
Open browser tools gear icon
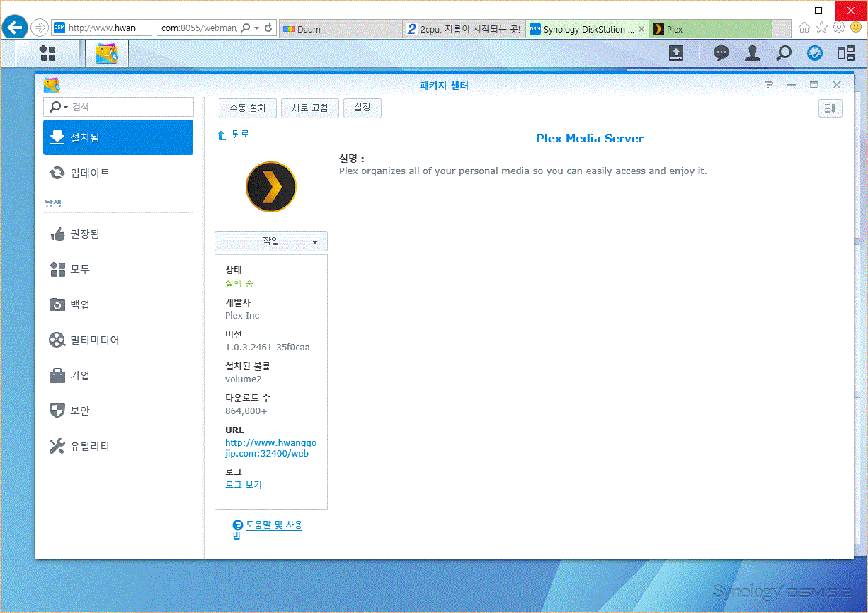[839, 27]
